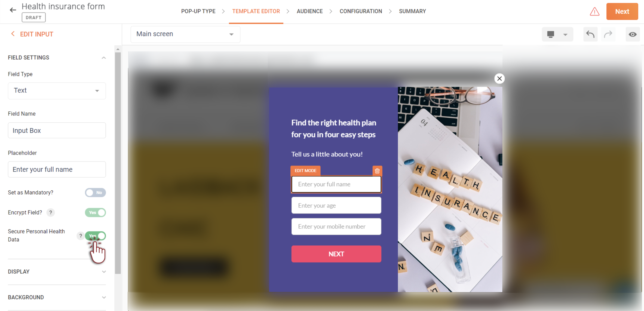Click the undo arrow icon

[590, 34]
